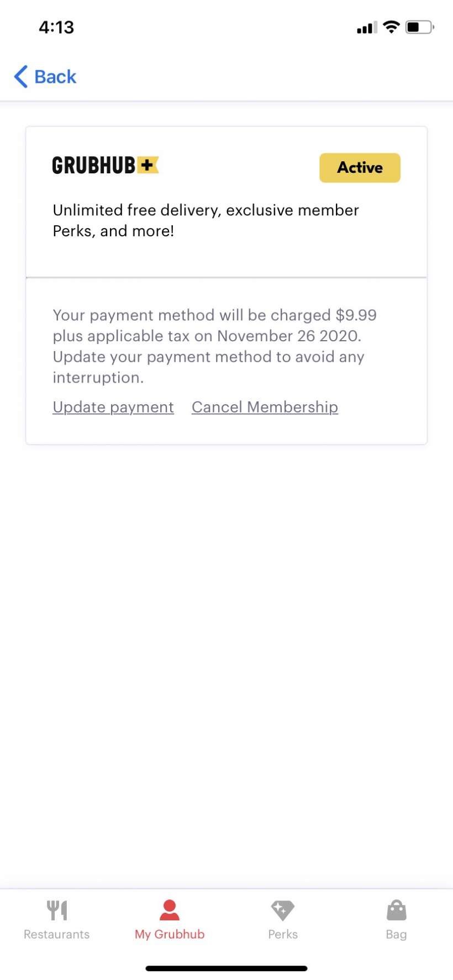
Task: Tap the Back text label
Action: click(55, 77)
